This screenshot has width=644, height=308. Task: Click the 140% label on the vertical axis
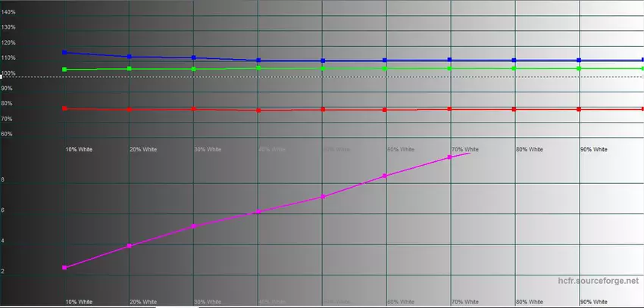point(8,13)
